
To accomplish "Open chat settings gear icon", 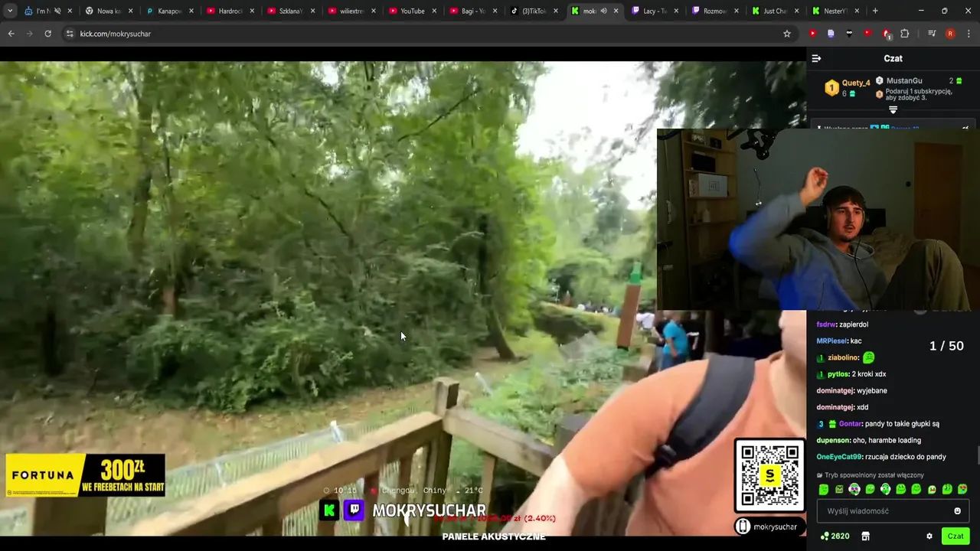I will 929,536.
